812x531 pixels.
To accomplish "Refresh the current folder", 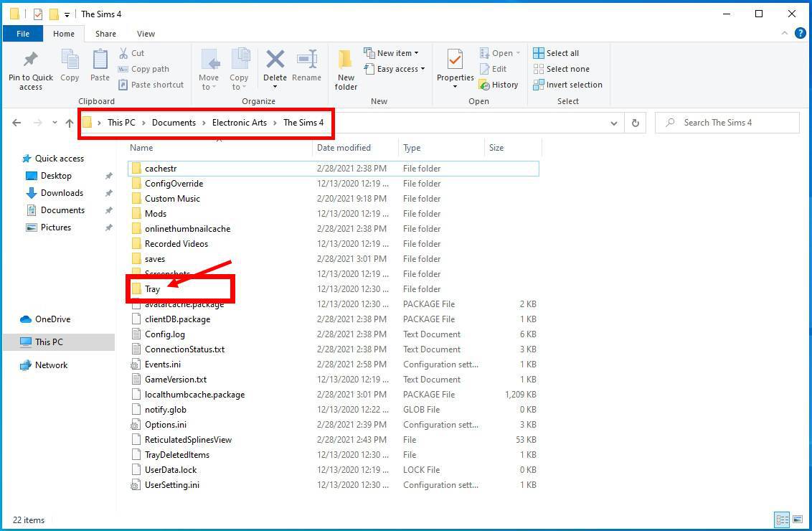I will (x=636, y=123).
